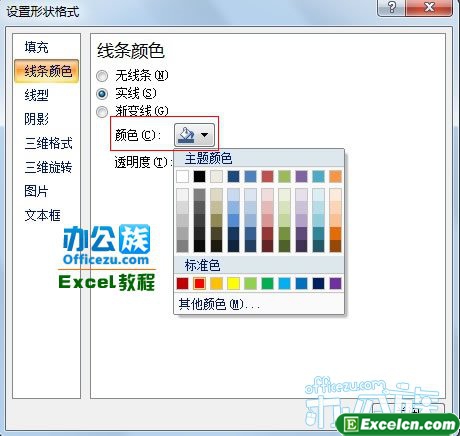460x436 pixels.
Task: Pick the dark blue theme color swatch
Action: point(233,176)
